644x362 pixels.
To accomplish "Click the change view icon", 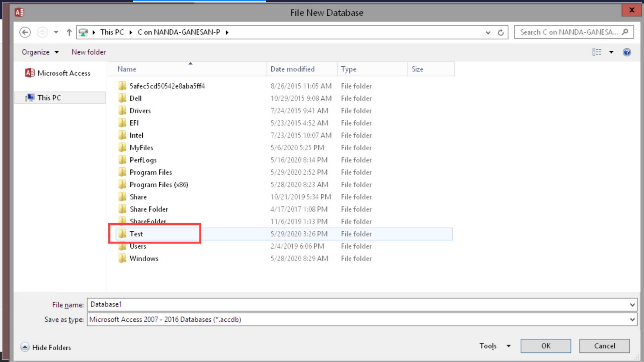I will (x=597, y=52).
